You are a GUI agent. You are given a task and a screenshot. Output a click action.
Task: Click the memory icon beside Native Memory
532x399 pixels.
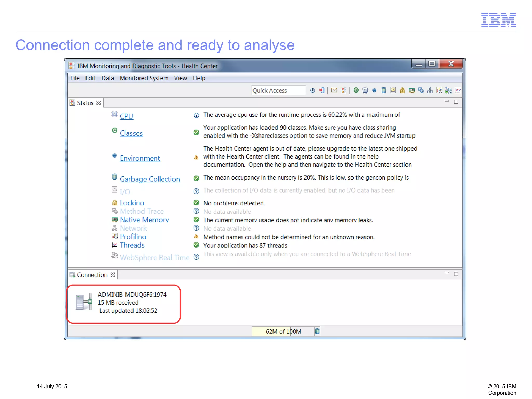pyautogui.click(x=115, y=220)
